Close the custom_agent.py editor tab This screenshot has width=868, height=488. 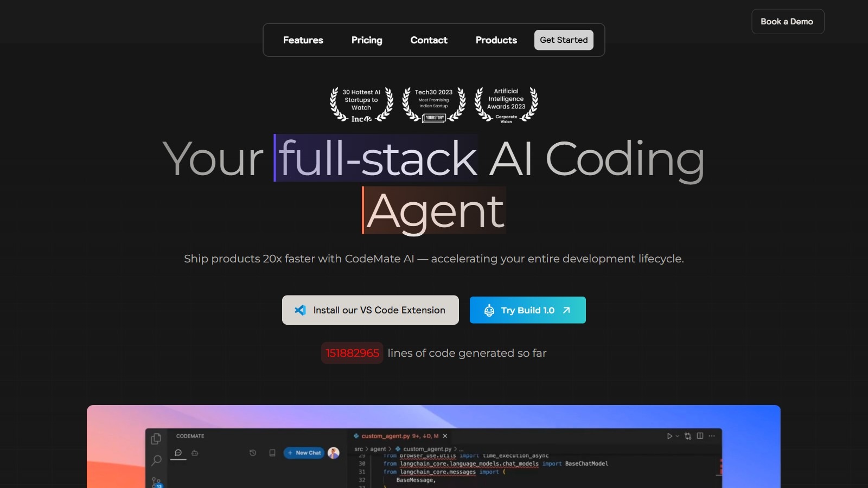click(x=445, y=436)
